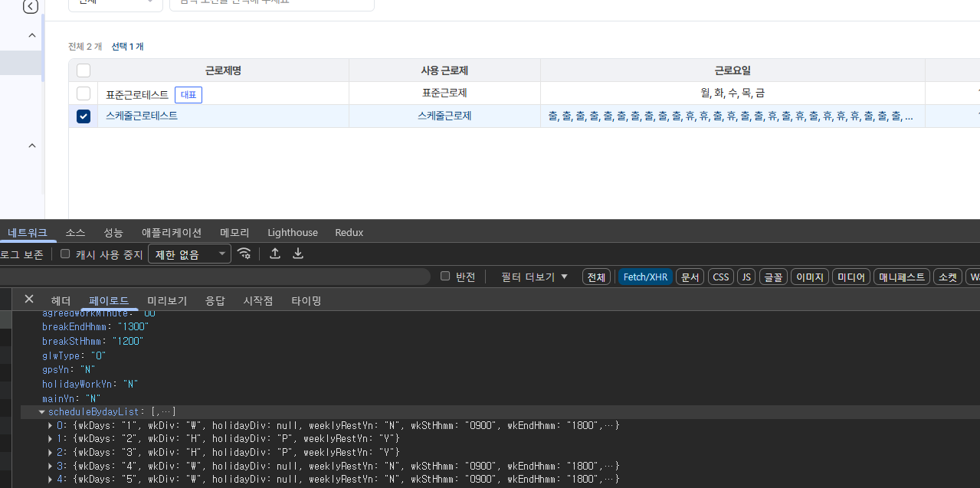Enable the 캐시 사용 중지 checkbox
The width and height of the screenshot is (980, 488).
[x=65, y=254]
